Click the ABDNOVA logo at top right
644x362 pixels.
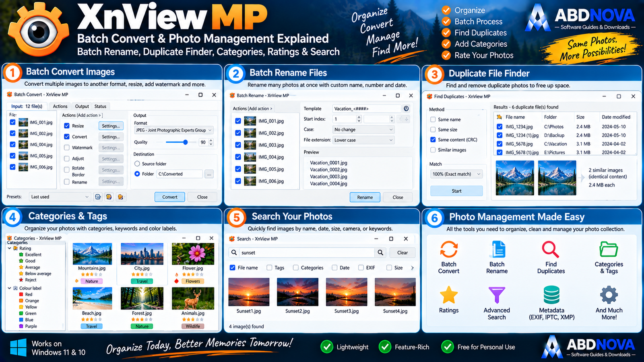[x=580, y=18]
